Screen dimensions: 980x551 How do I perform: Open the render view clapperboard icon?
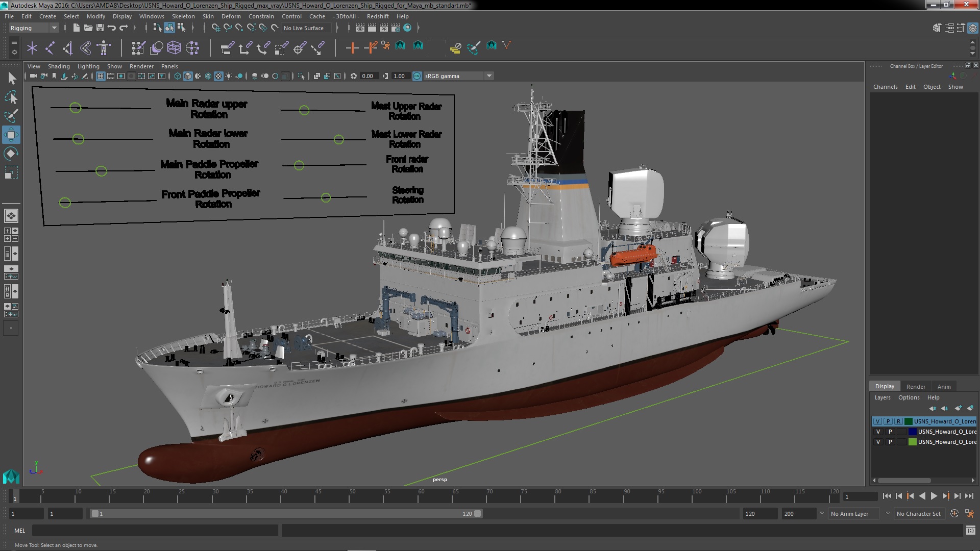tap(360, 28)
